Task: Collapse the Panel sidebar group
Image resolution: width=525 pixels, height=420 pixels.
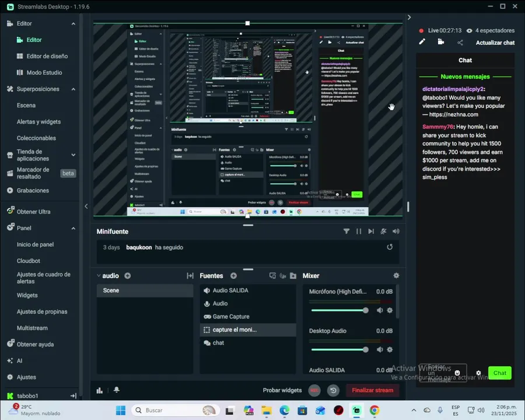Action: click(73, 229)
